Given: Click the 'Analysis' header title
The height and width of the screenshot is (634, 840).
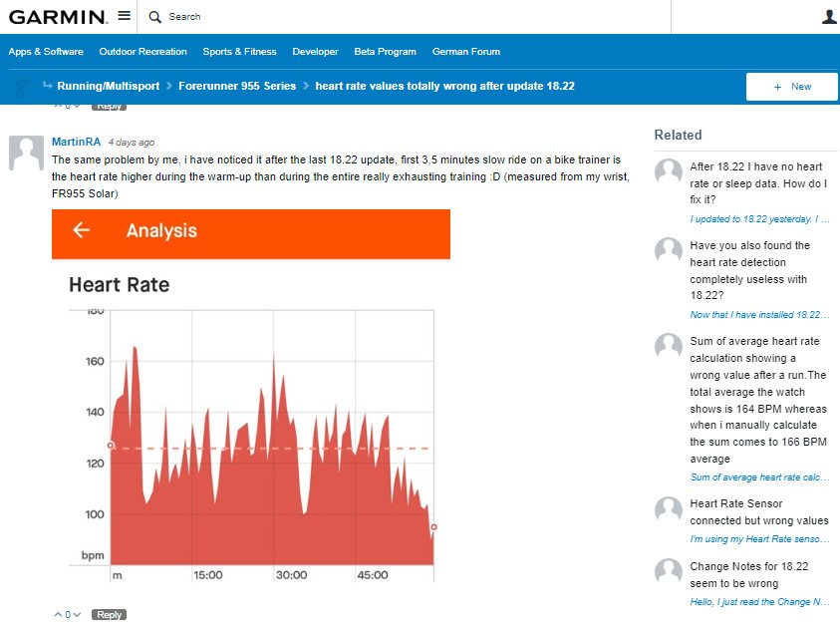Looking at the screenshot, I should click(161, 230).
